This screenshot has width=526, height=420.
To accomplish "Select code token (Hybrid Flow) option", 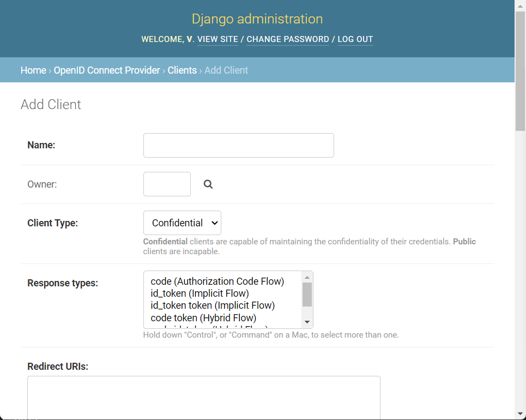I will point(203,318).
